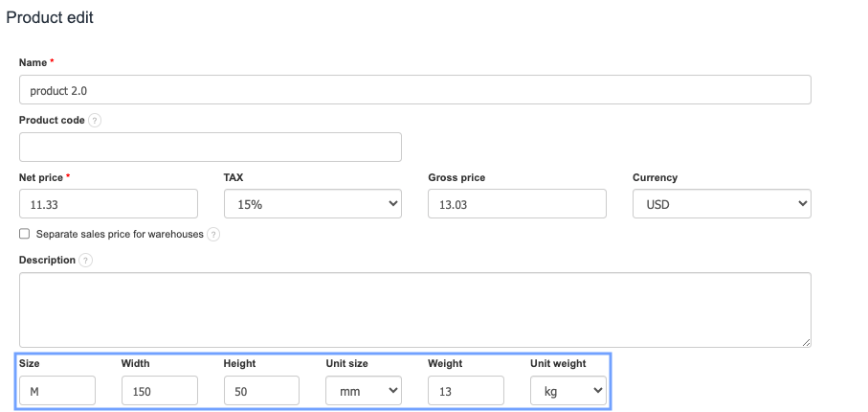The image size is (868, 412).
Task: Focus the empty Product code field
Action: point(210,147)
